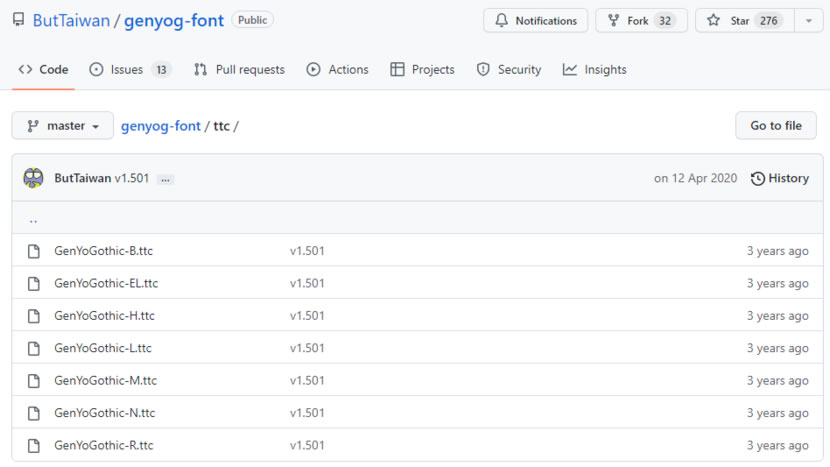This screenshot has width=830, height=467.
Task: Click '3 years ago' for GenYoGothic-L.ttc
Action: tap(778, 348)
